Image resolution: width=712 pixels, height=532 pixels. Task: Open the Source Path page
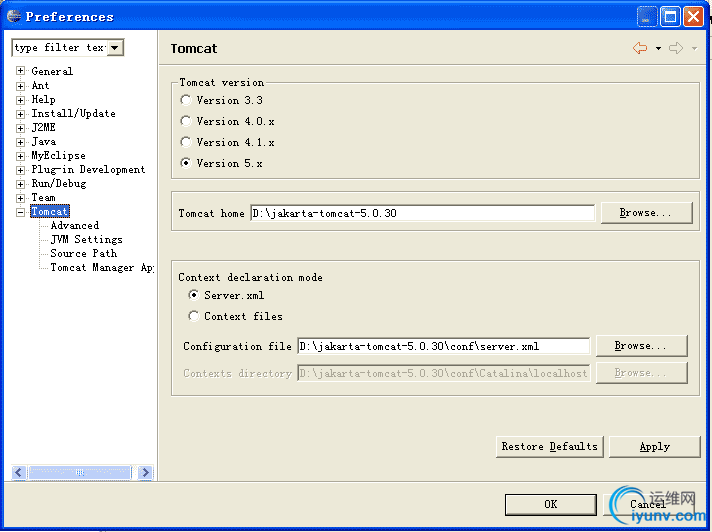click(84, 254)
